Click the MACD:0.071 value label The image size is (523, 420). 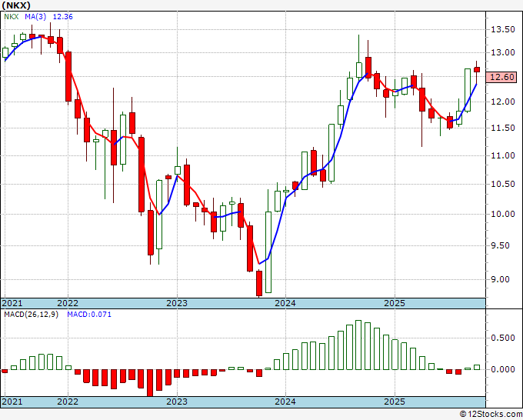click(x=89, y=315)
